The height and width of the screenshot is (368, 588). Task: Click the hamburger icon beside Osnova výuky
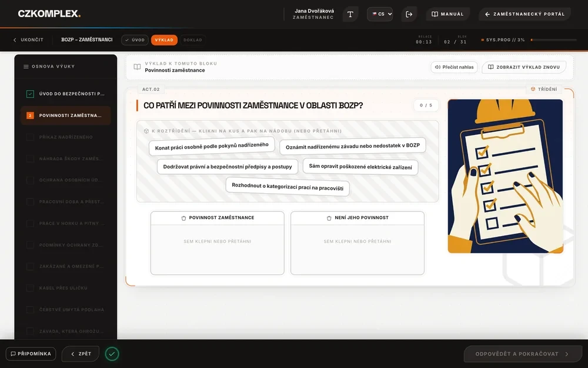pos(26,67)
